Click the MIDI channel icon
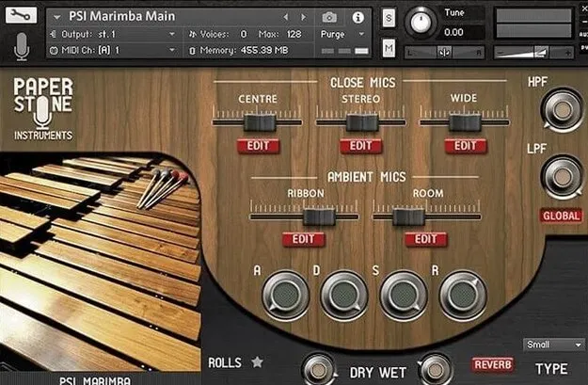 (x=54, y=50)
